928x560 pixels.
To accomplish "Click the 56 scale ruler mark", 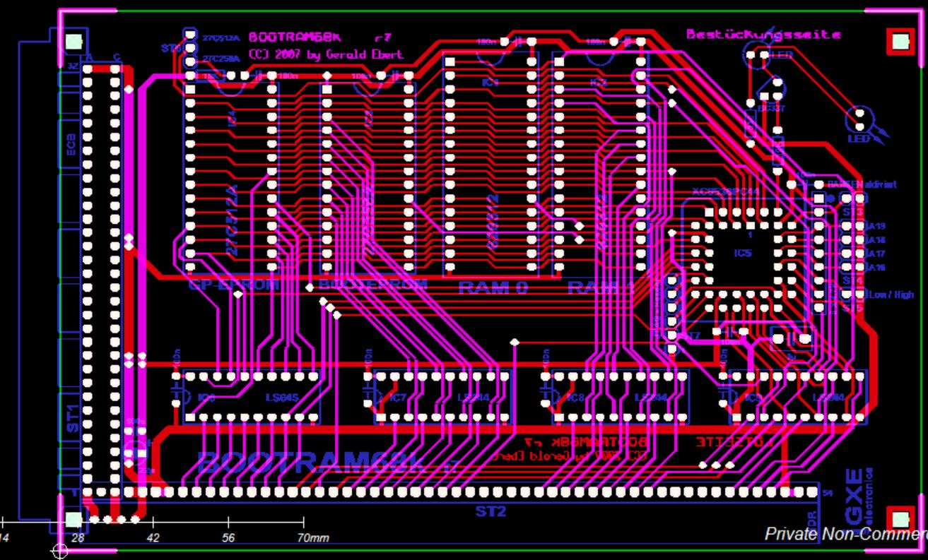I will (x=228, y=538).
